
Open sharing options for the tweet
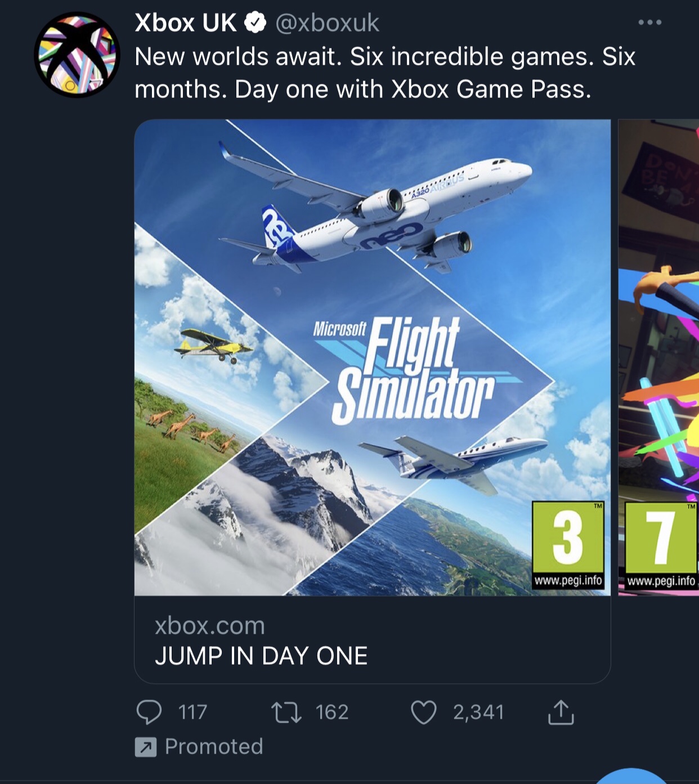[x=561, y=712]
